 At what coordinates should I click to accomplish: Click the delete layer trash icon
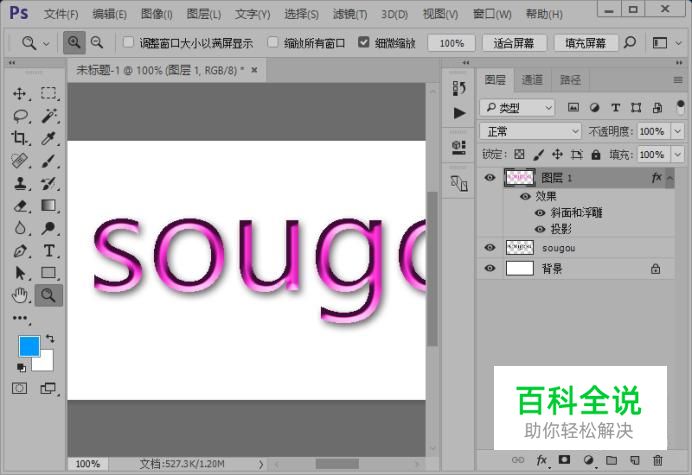point(658,460)
